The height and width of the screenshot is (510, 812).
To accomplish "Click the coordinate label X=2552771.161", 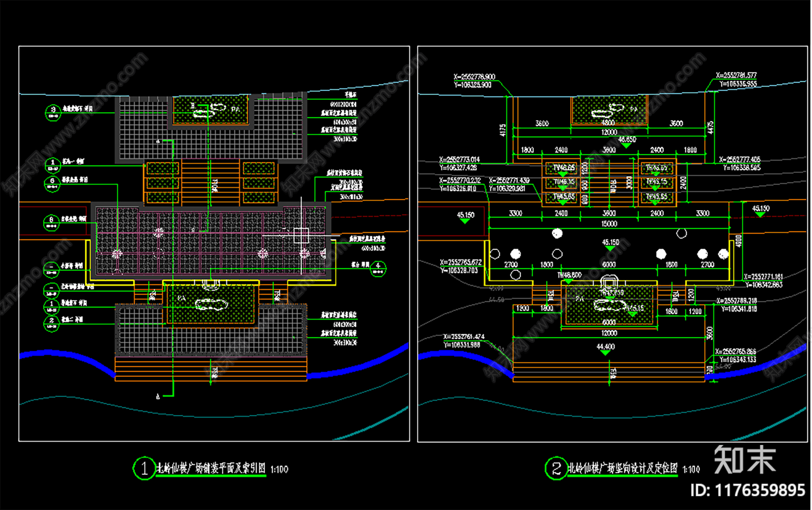I will [x=763, y=277].
